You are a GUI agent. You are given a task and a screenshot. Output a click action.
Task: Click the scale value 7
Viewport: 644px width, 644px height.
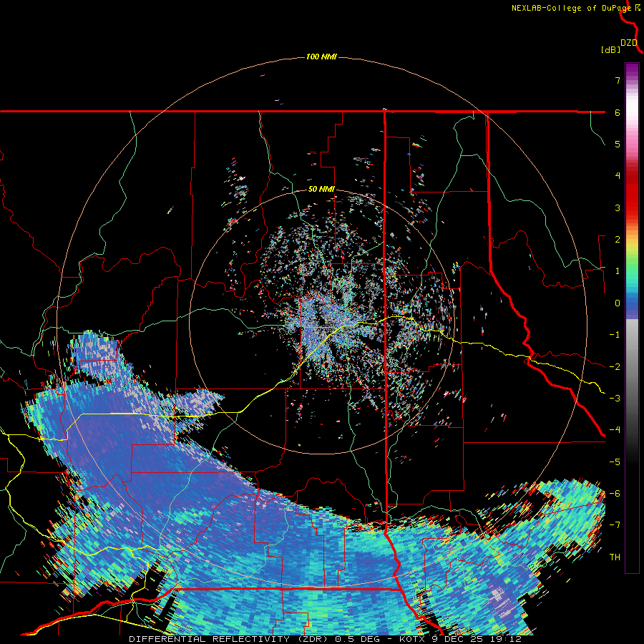pos(618,80)
